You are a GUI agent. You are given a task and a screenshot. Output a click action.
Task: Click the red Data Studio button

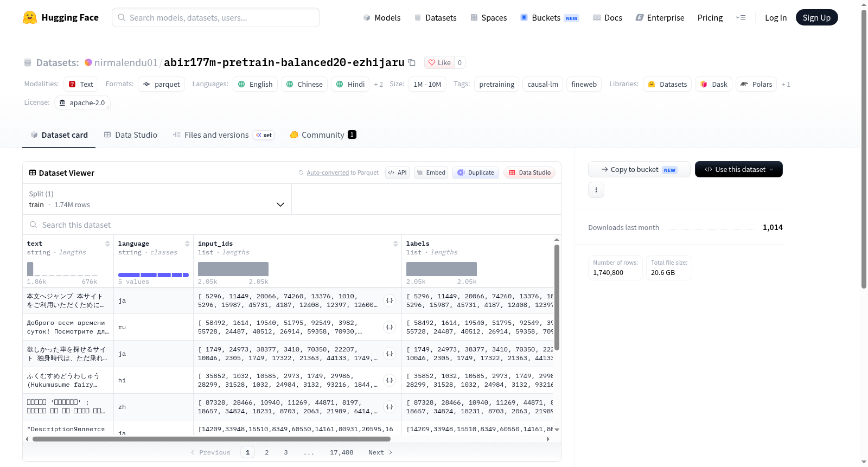pos(529,172)
